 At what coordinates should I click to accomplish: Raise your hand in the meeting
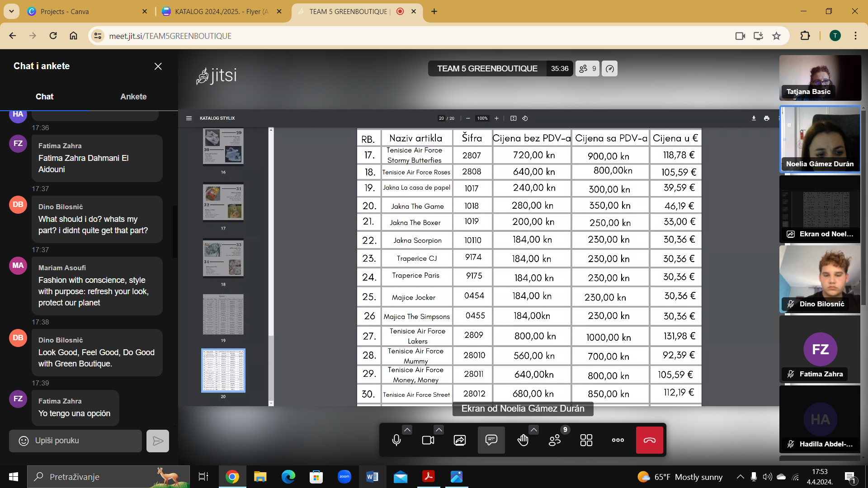(523, 440)
